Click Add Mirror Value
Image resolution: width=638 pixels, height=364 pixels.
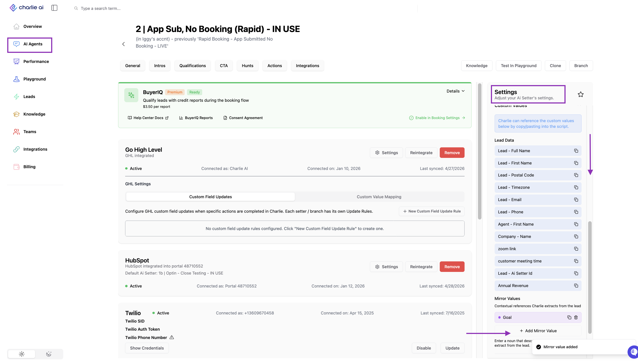538,331
